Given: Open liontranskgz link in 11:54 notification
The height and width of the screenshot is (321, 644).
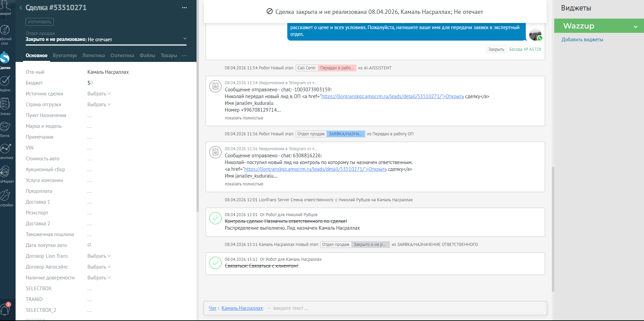Looking at the screenshot, I should [393, 96].
